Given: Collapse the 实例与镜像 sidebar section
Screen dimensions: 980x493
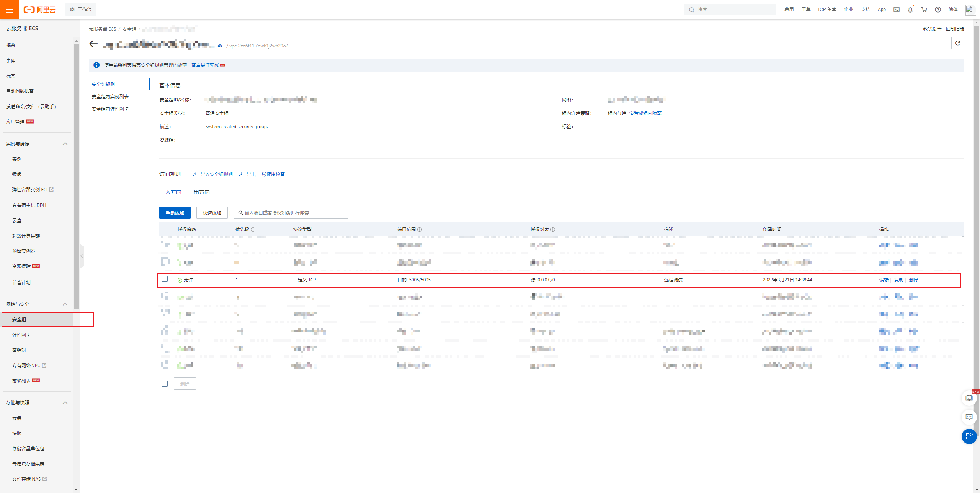Looking at the screenshot, I should click(65, 144).
